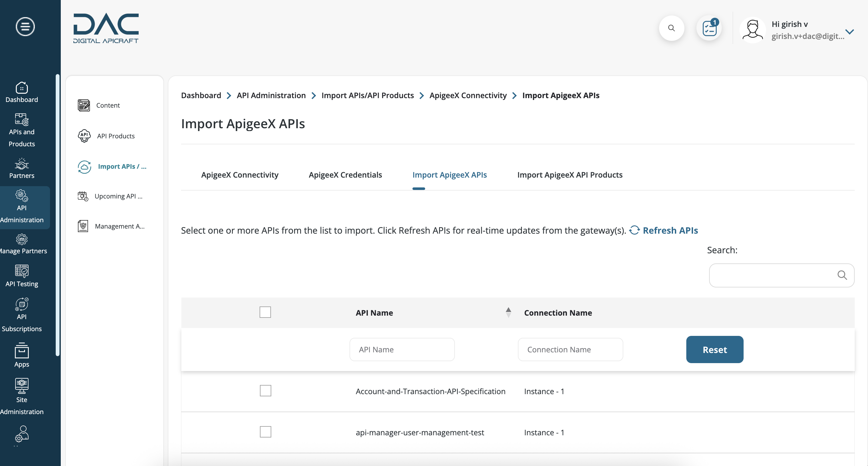Image resolution: width=868 pixels, height=466 pixels.
Task: Open APIs and Products sidebar item
Action: tap(22, 130)
